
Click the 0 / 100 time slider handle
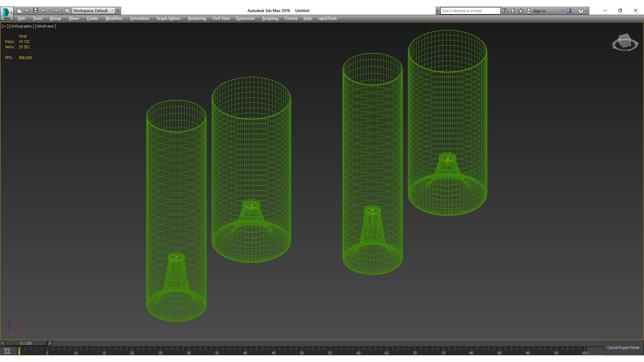pyautogui.click(x=26, y=343)
